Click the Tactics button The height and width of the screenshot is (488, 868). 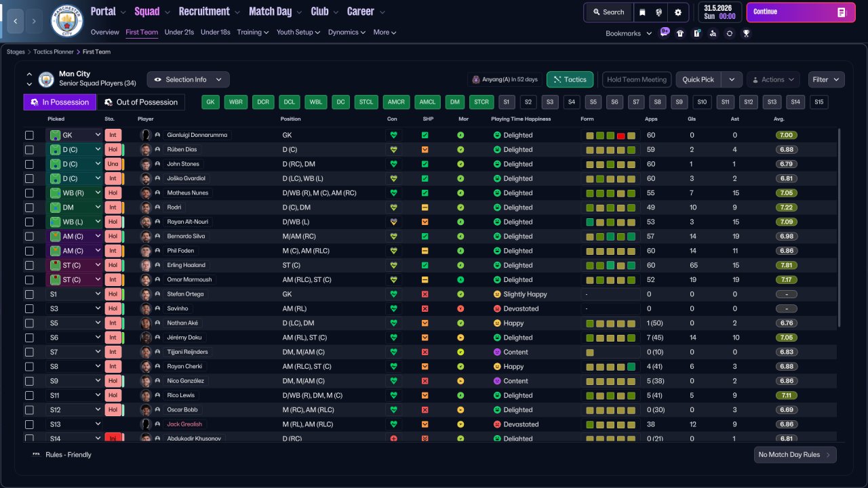coord(570,79)
